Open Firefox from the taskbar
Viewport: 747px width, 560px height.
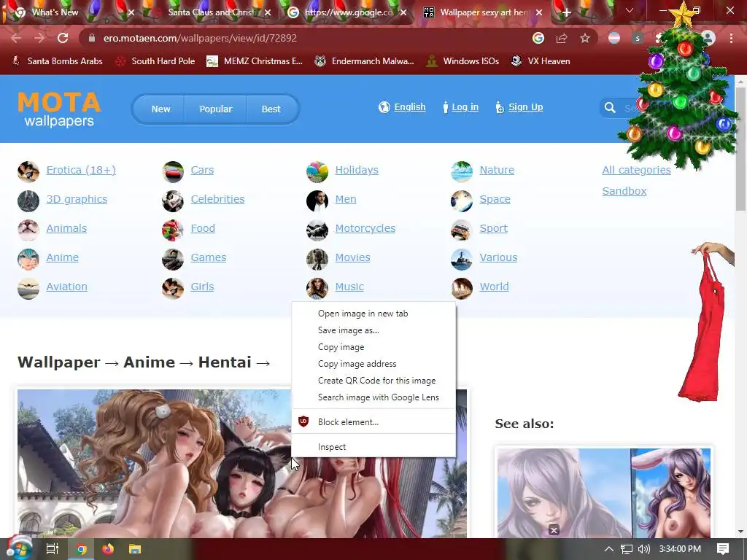pos(108,549)
